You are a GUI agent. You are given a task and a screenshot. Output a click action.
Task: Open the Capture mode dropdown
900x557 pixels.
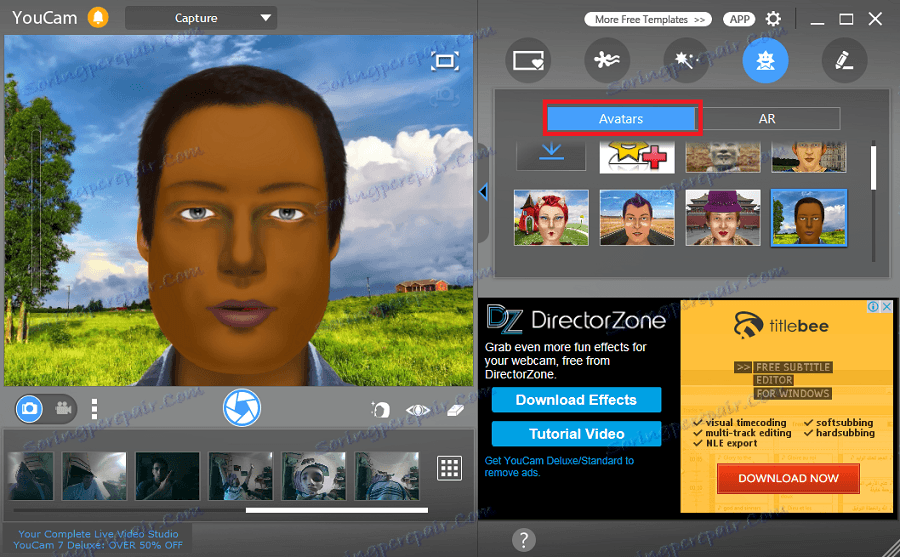click(x=201, y=18)
